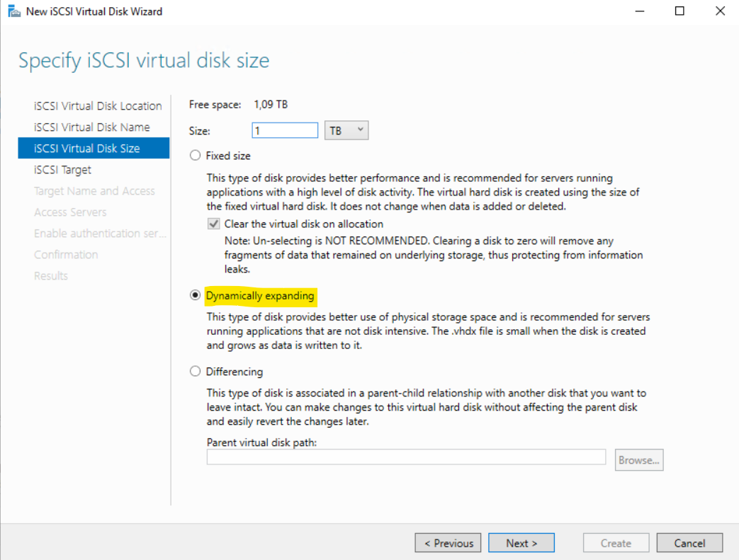The height and width of the screenshot is (560, 739).
Task: Select the Fixed size option
Action: point(195,155)
